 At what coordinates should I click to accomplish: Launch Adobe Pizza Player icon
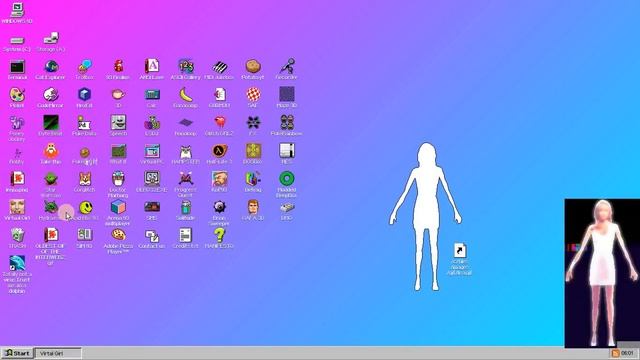[x=118, y=235]
